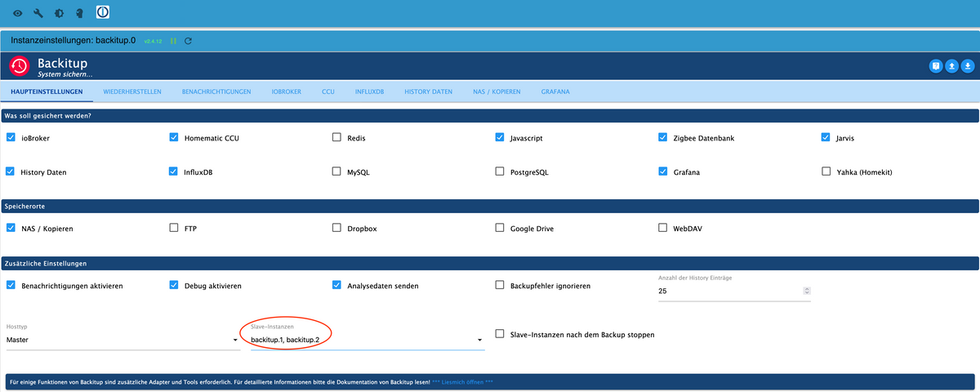Enable Dropbox storage checkbox

[x=336, y=228]
